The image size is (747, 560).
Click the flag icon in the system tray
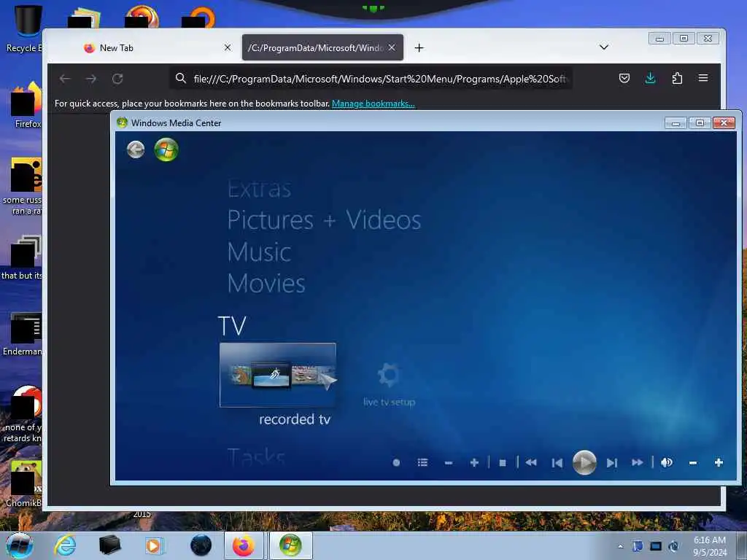(638, 546)
